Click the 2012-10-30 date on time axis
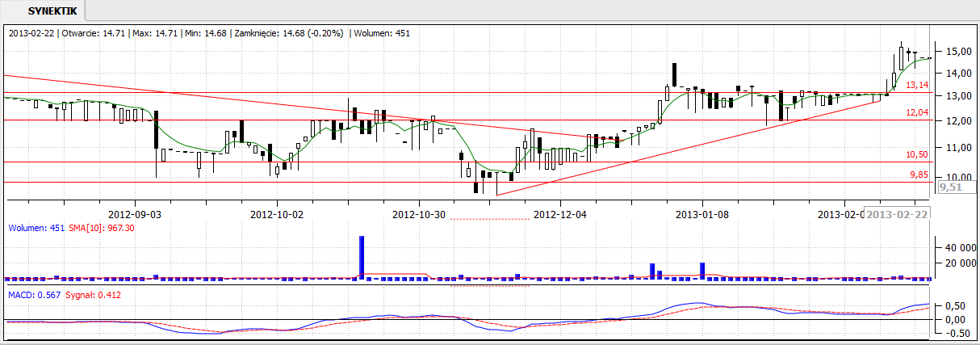The height and width of the screenshot is (345, 980). [x=419, y=214]
